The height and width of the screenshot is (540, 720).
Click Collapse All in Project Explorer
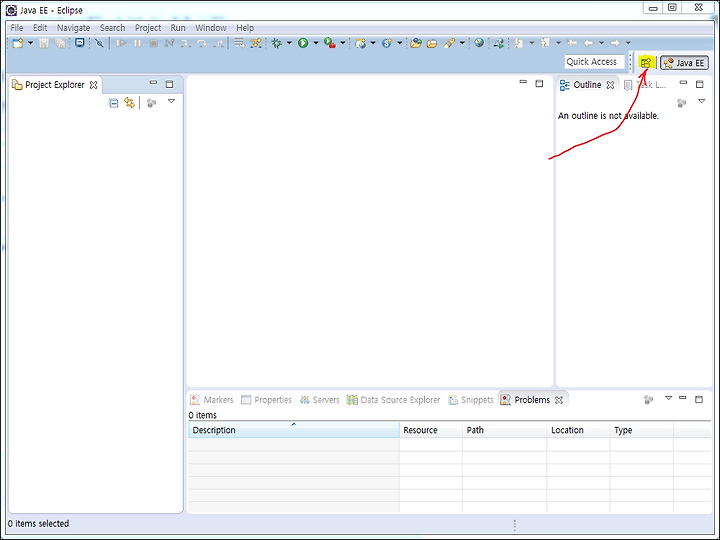tap(113, 103)
